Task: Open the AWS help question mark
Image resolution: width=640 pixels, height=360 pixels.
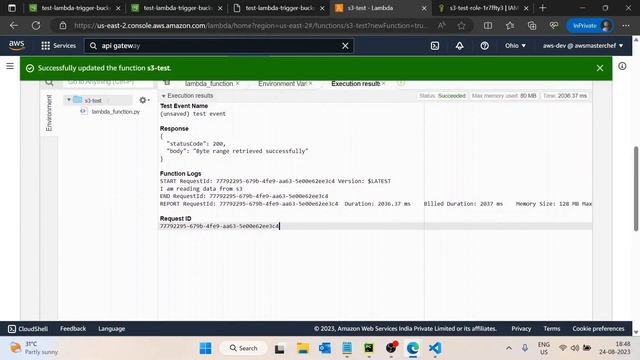Action: coord(484,46)
